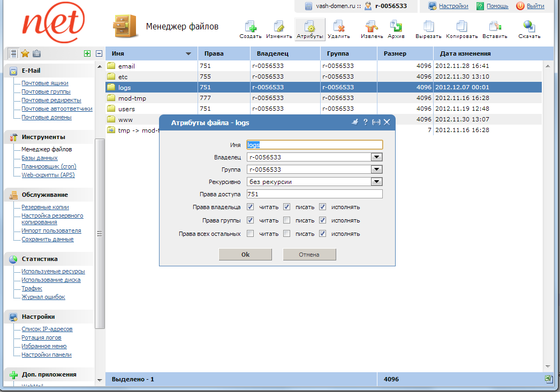Viewport: 560px width, 392px height.
Task: Open the Группа dropdown list
Action: tap(376, 169)
